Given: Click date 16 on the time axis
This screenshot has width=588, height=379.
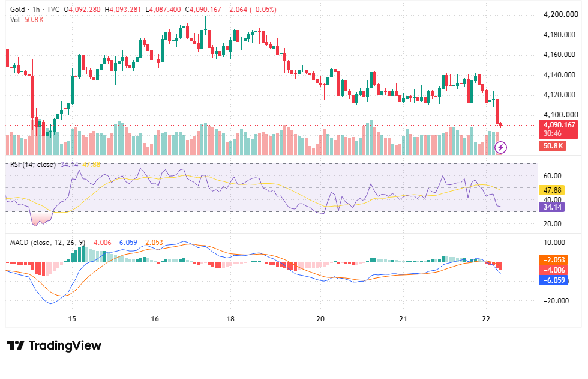Looking at the screenshot, I should point(155,319).
